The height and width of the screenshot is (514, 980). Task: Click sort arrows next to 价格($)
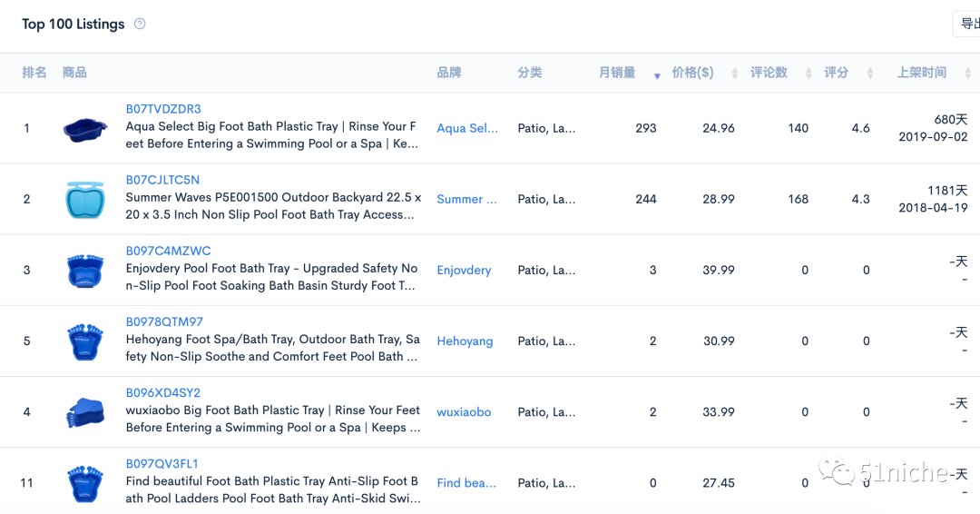click(x=734, y=74)
